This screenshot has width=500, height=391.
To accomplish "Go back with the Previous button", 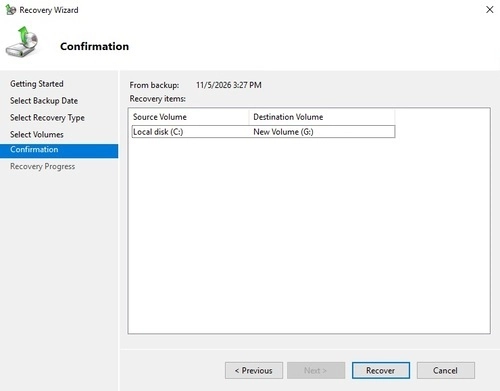I will 254,370.
